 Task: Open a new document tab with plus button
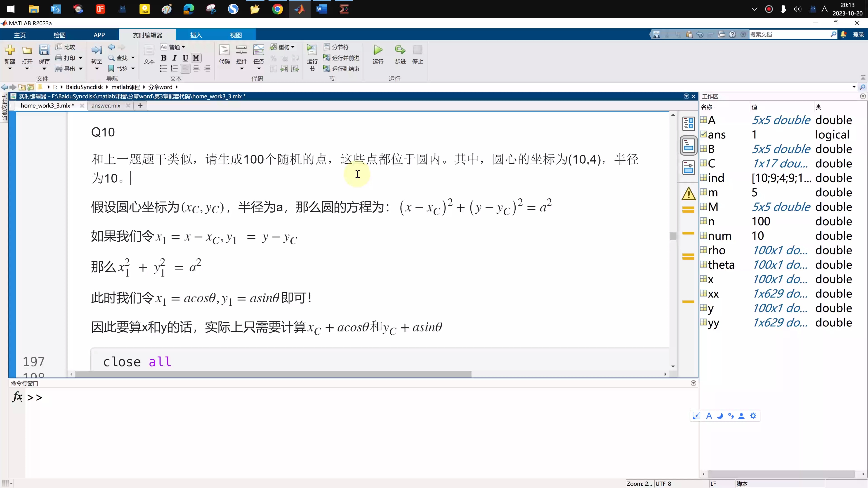(x=140, y=106)
